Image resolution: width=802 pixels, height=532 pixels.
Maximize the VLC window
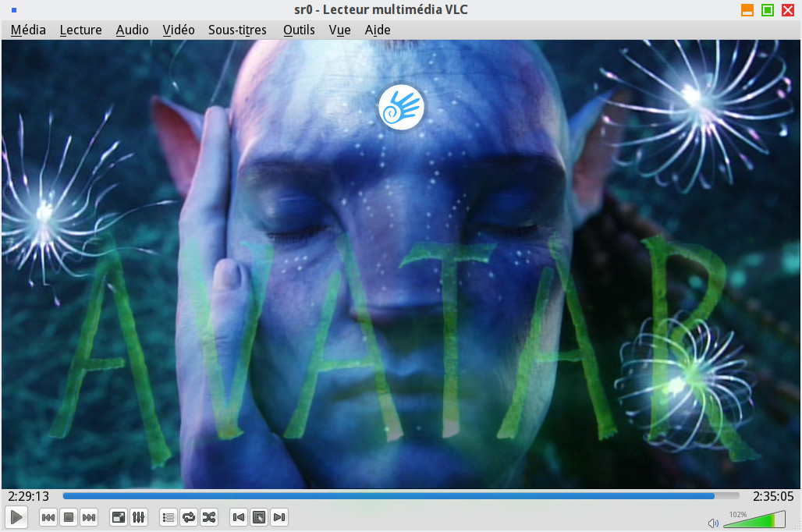coord(768,9)
